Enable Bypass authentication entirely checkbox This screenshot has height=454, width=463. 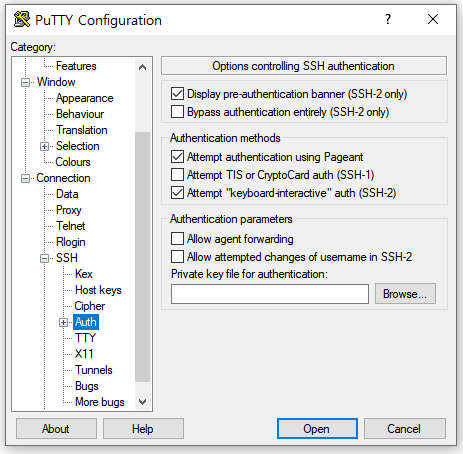tap(177, 112)
